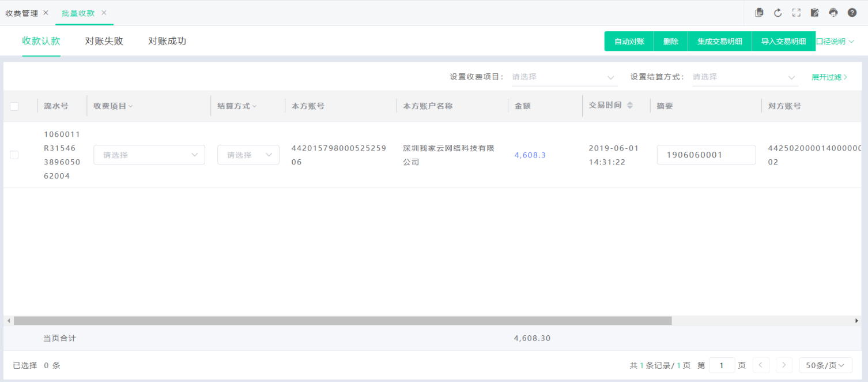Select the 收款认款 sub-tab
Viewport: 868px width, 382px height.
click(x=41, y=41)
